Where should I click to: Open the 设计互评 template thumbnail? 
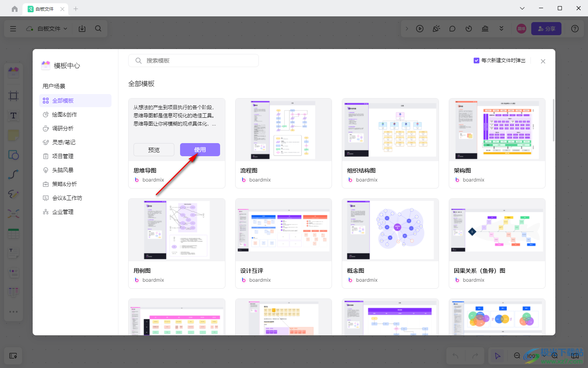[283, 230]
